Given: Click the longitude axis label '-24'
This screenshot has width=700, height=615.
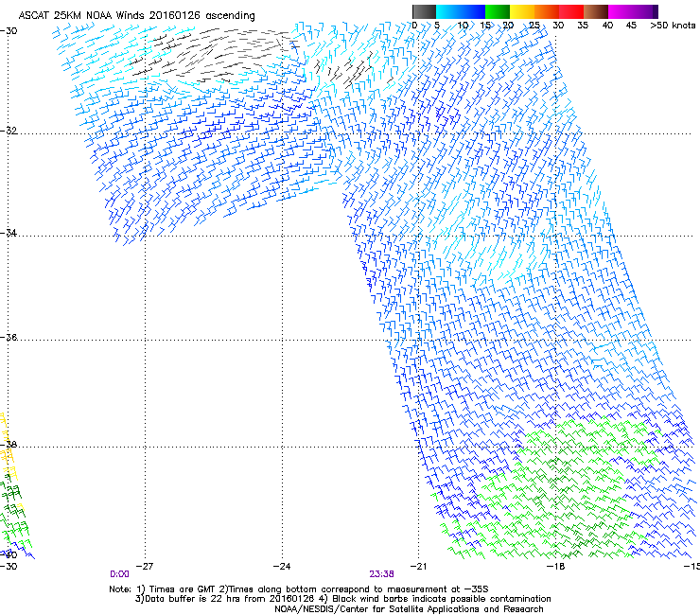Looking at the screenshot, I should (x=282, y=567).
